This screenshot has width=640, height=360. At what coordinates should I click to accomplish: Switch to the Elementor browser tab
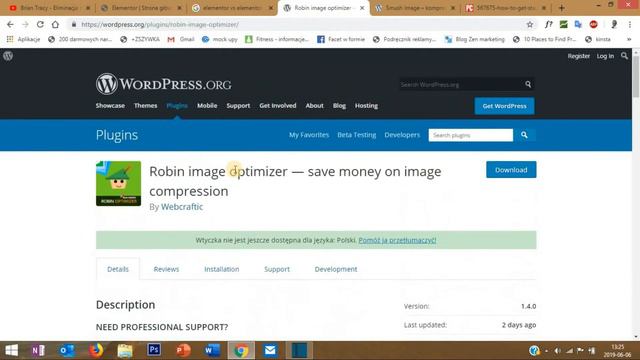(x=141, y=8)
